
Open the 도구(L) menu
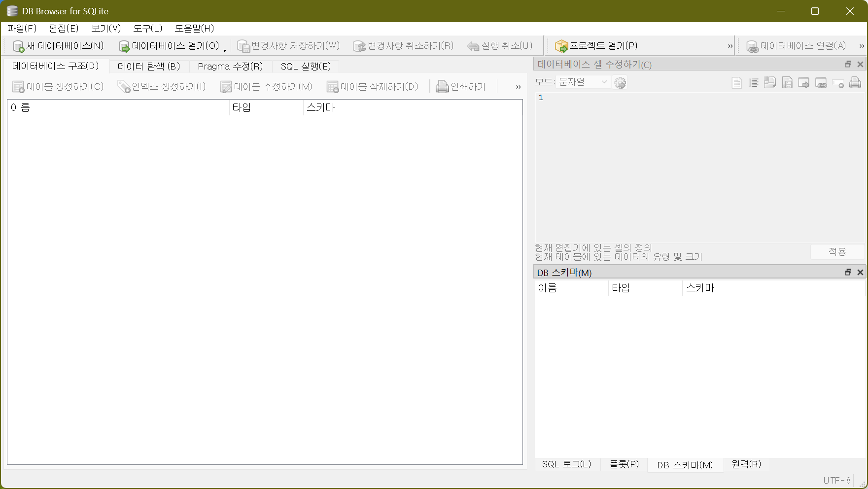coord(148,28)
